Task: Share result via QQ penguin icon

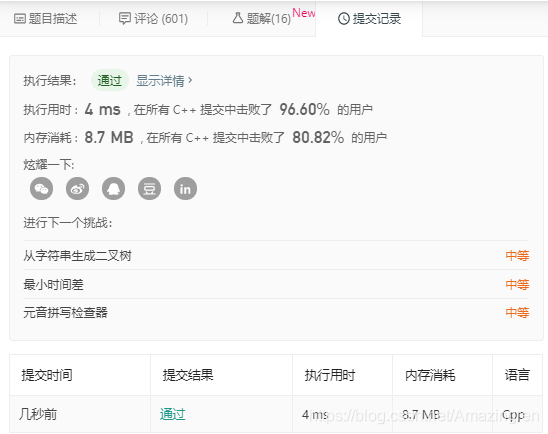Action: (x=113, y=189)
